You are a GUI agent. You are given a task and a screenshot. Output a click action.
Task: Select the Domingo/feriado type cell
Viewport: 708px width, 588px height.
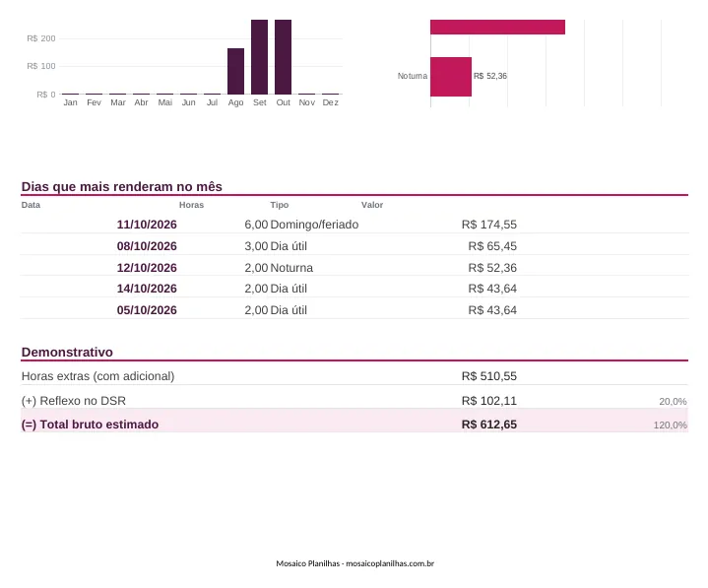(314, 225)
